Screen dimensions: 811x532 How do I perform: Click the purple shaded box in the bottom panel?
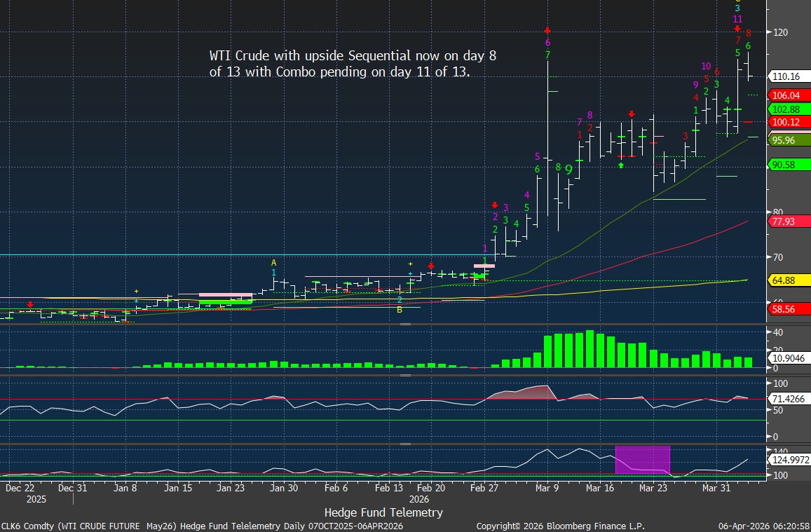pyautogui.click(x=642, y=458)
